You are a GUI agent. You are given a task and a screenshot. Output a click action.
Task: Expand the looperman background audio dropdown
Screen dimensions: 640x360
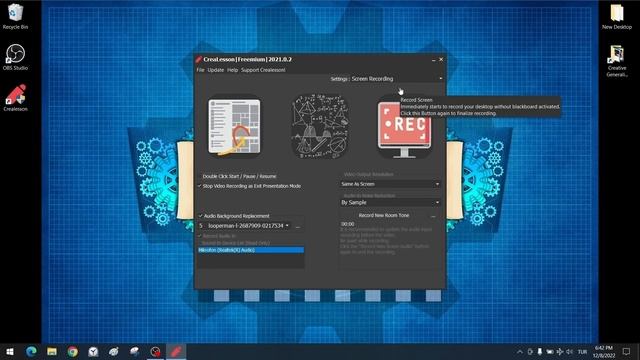coord(244,226)
